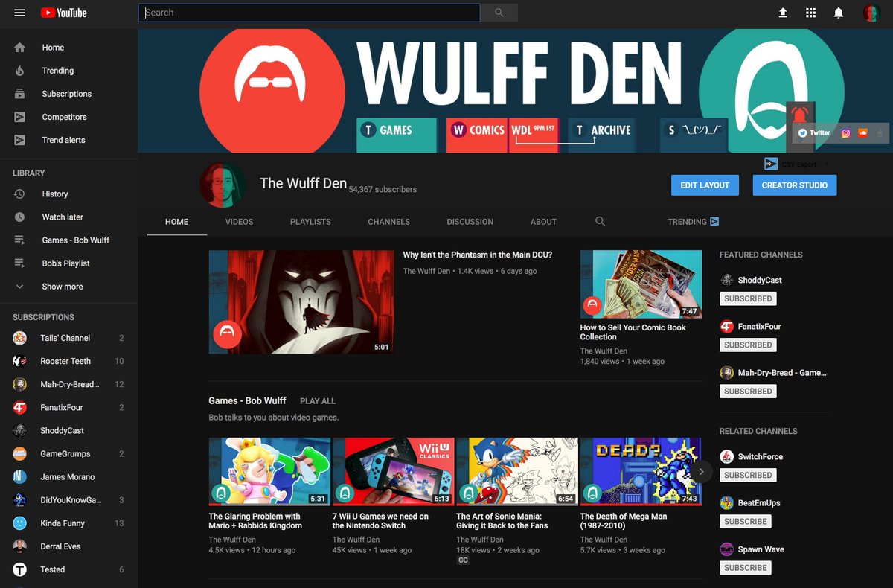Open the Phantasm featured video thumbnail

(301, 301)
